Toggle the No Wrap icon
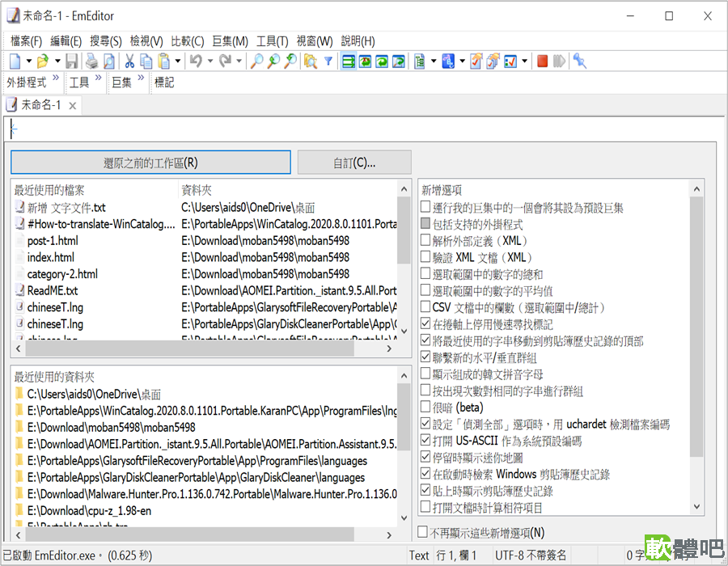Screen dimensions: 728x566 (x=348, y=61)
